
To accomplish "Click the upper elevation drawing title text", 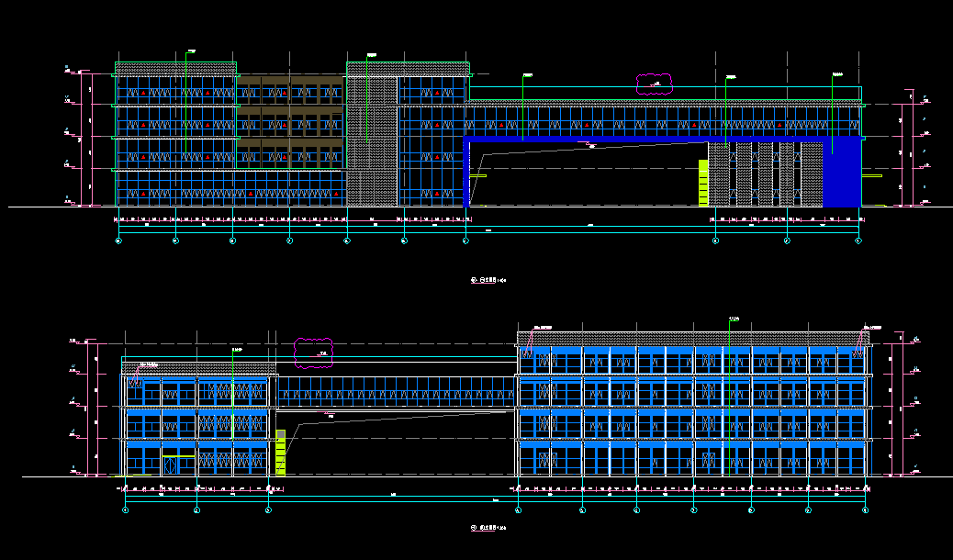I will (488, 280).
